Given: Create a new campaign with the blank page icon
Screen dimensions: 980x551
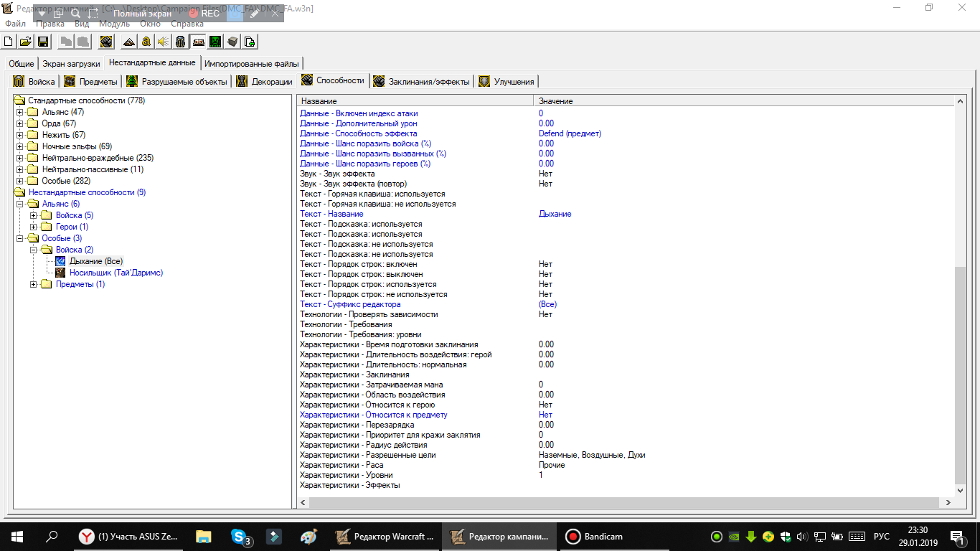Looking at the screenshot, I should tap(9, 42).
